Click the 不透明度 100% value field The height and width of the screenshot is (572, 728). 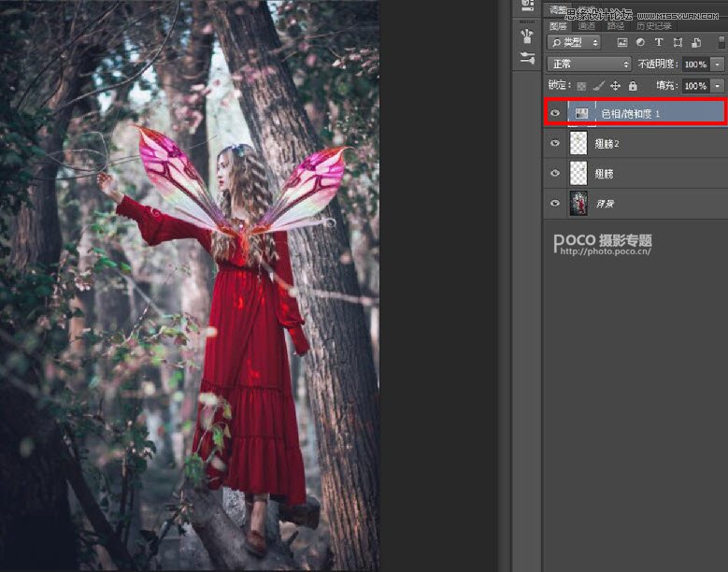[695, 64]
